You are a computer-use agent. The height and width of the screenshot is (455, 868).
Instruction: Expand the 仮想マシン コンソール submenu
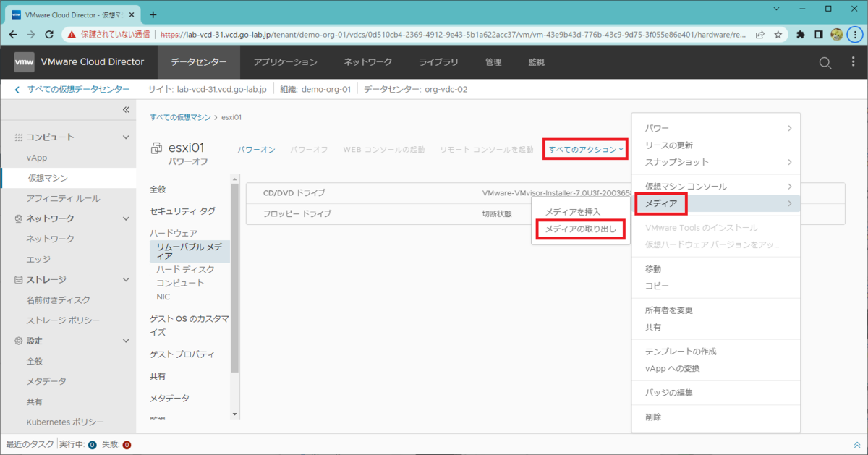(716, 187)
